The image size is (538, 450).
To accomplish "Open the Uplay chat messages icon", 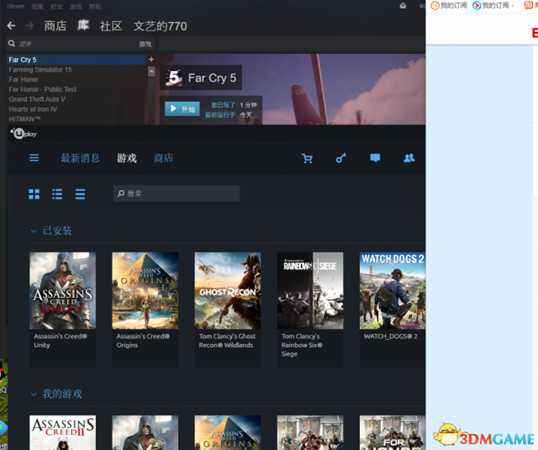I will coord(375,158).
